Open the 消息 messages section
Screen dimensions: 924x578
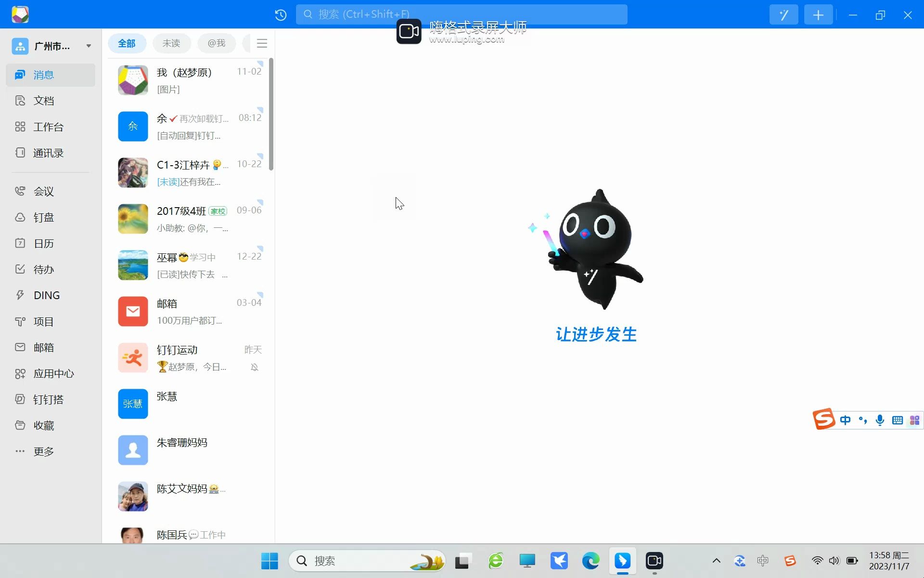click(x=51, y=75)
